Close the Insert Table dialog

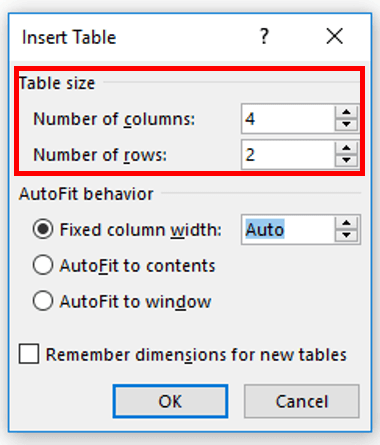point(334,36)
